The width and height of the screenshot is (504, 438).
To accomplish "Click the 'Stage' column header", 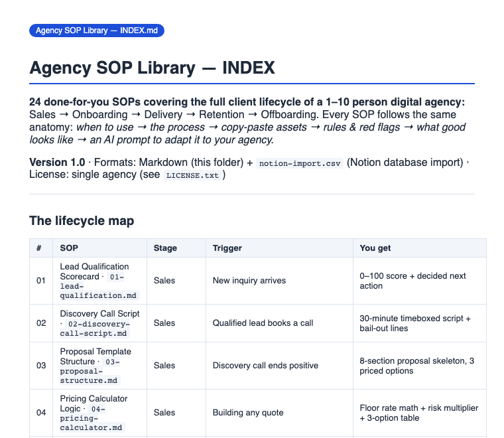I will 176,248.
